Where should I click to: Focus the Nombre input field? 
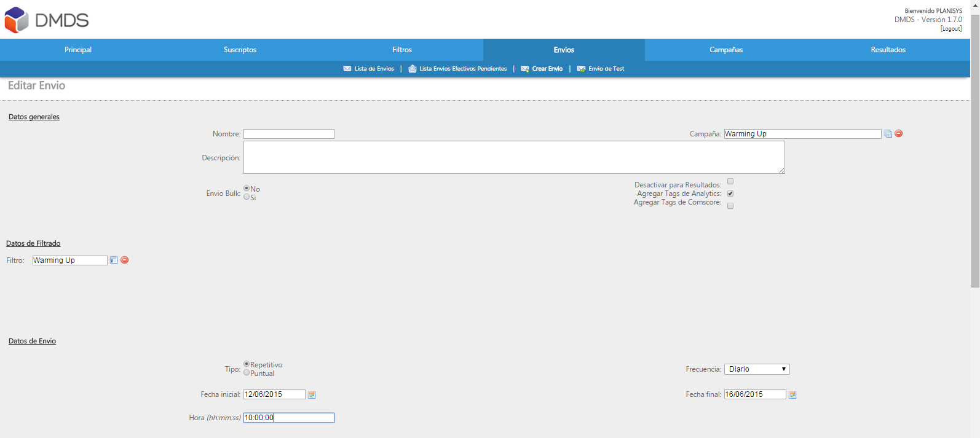point(289,134)
